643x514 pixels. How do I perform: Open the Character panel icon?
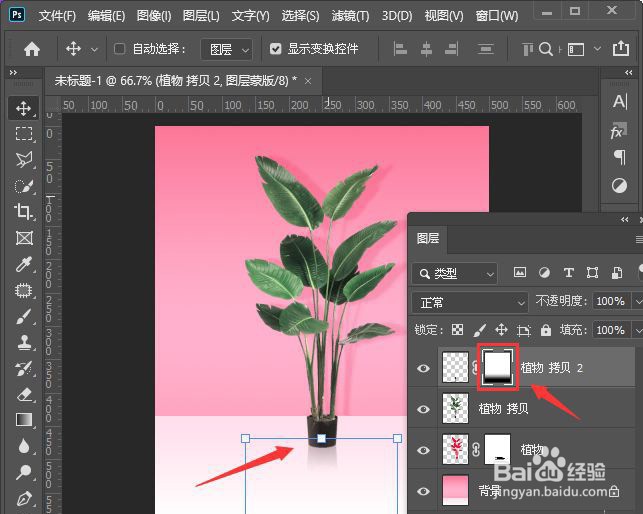(x=620, y=101)
